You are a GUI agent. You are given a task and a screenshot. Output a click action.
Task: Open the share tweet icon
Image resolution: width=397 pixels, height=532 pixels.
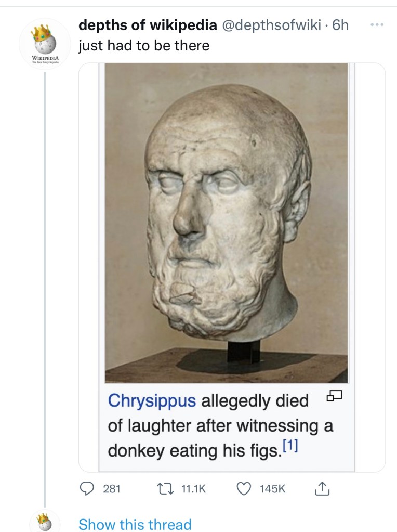[x=322, y=488]
